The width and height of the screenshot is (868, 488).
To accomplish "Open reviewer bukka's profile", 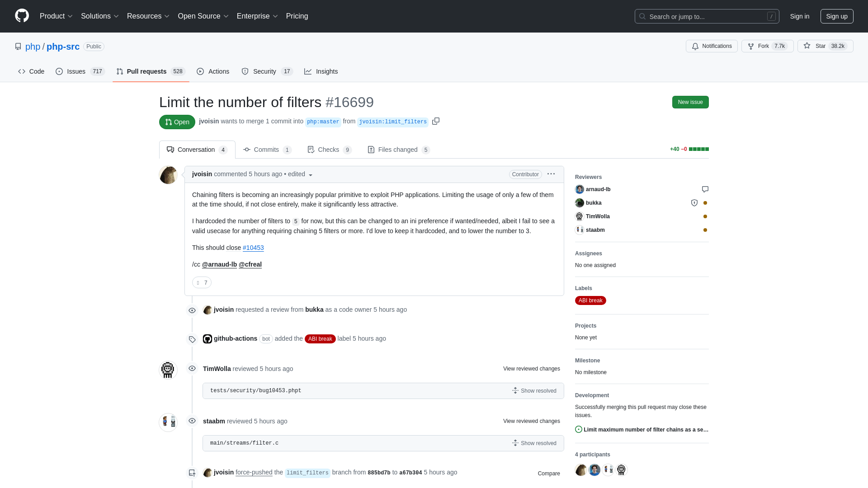I will point(593,203).
